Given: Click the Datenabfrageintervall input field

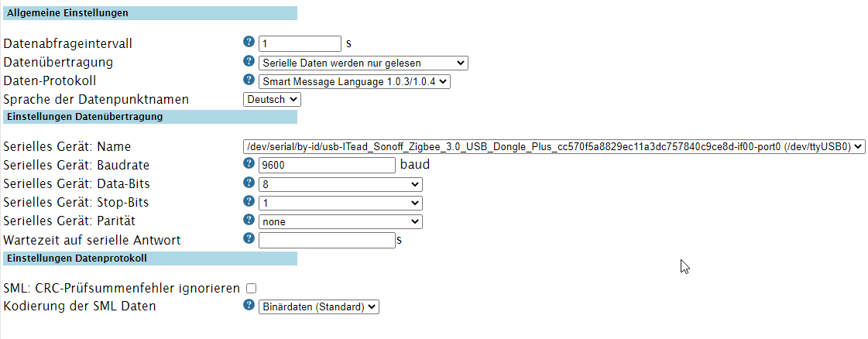Looking at the screenshot, I should click(300, 43).
